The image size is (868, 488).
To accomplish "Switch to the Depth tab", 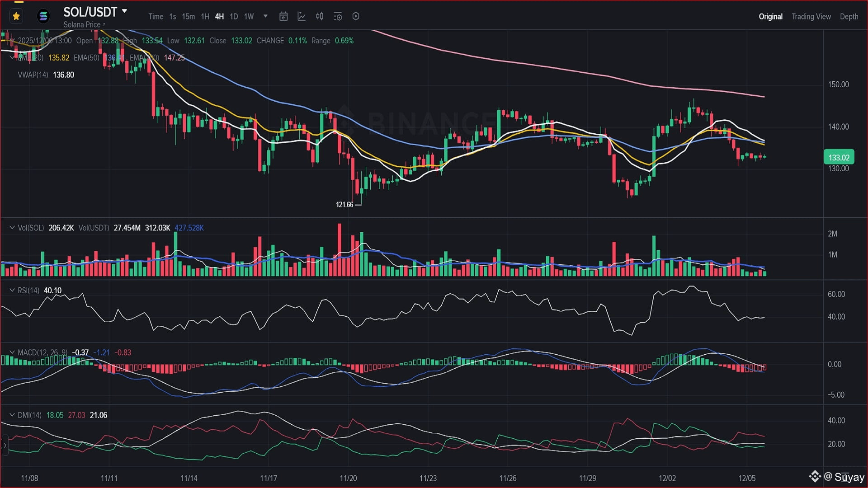I will coord(849,17).
